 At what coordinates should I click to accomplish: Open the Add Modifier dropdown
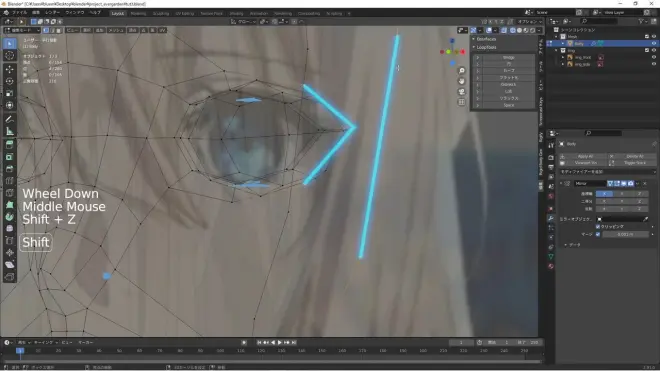tap(607, 172)
